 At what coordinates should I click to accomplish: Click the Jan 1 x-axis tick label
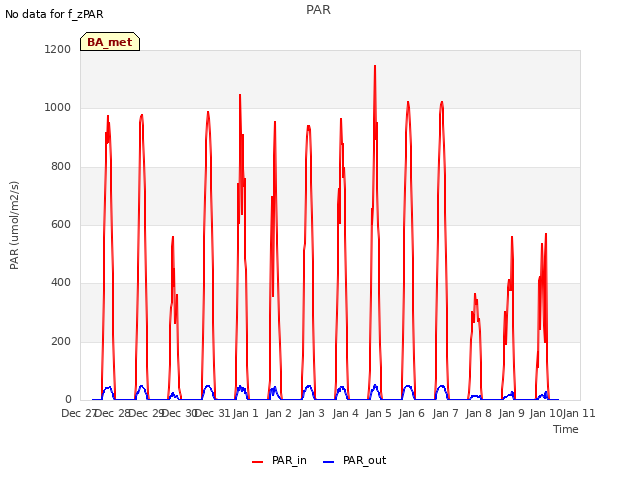point(246,413)
